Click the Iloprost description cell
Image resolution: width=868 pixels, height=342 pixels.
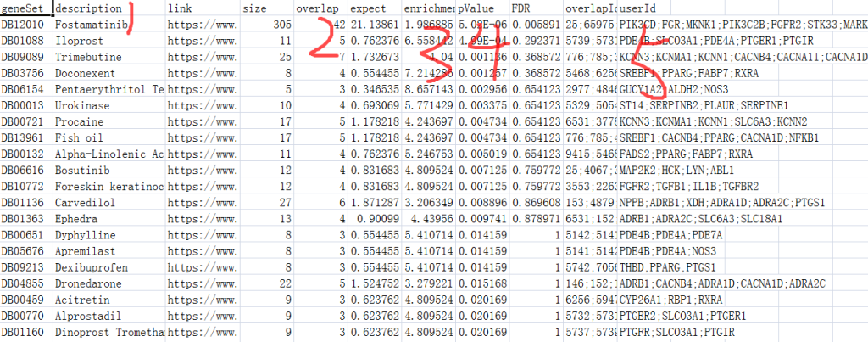(x=109, y=41)
